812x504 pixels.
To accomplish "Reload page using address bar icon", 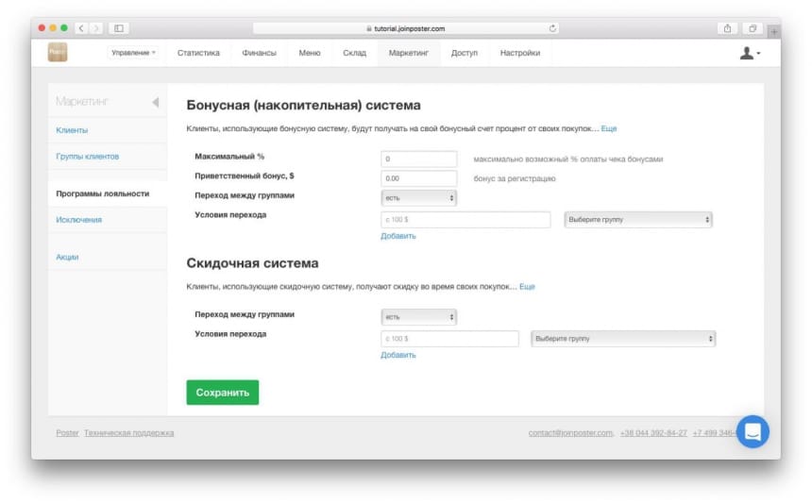I will tap(552, 28).
